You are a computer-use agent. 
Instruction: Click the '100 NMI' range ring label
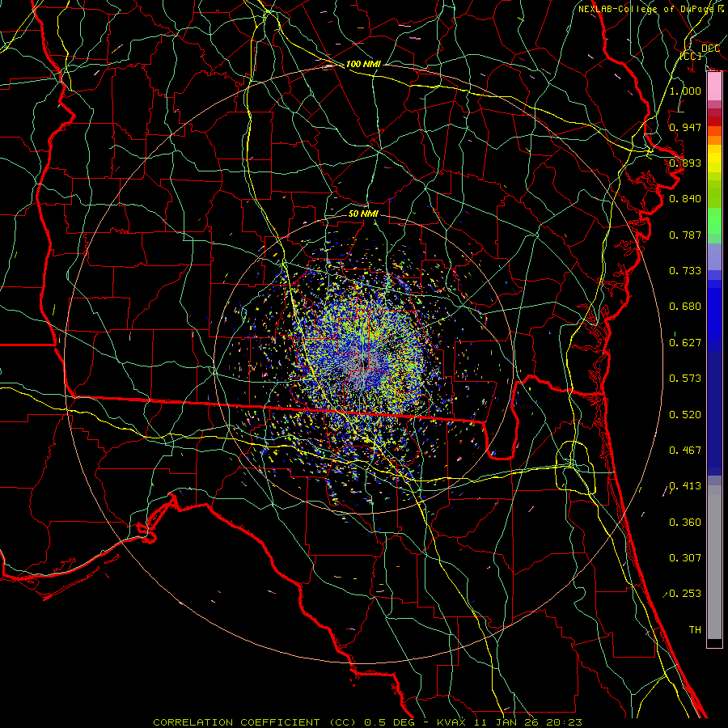(x=363, y=64)
